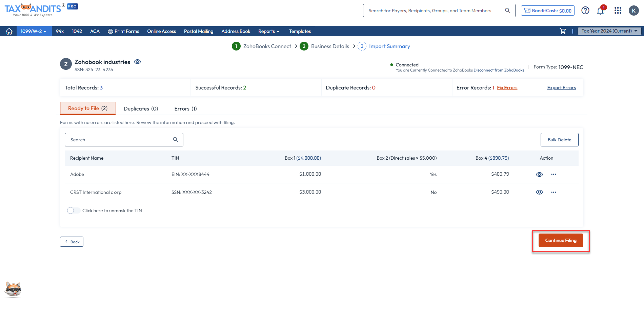Click the Back button
The width and height of the screenshot is (644, 322).
click(x=72, y=242)
